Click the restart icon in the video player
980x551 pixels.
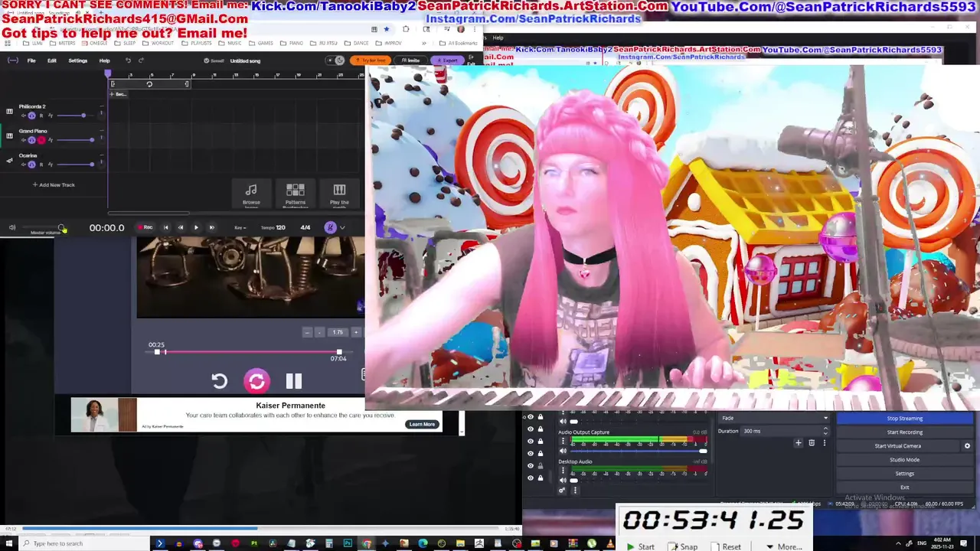220,381
